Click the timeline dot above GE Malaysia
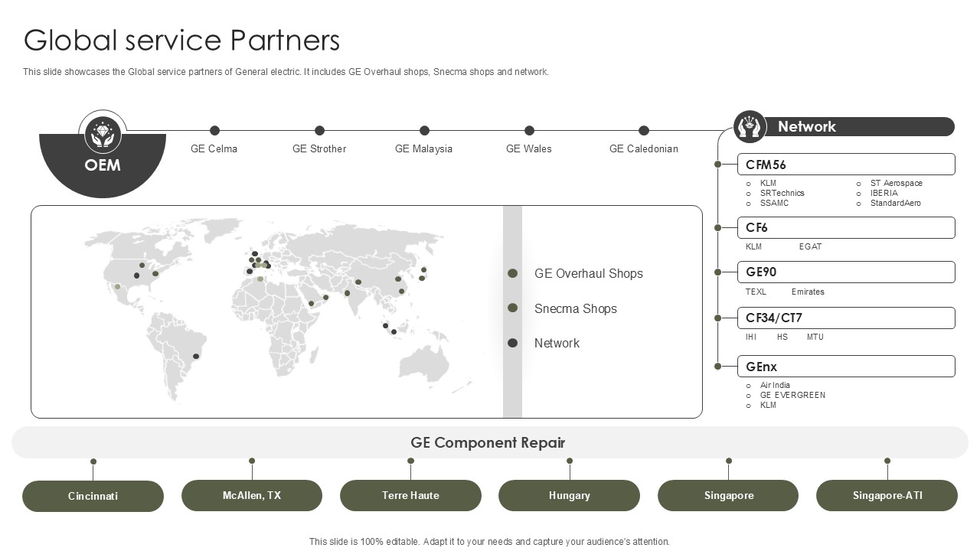This screenshot has width=980, height=551. 424,131
